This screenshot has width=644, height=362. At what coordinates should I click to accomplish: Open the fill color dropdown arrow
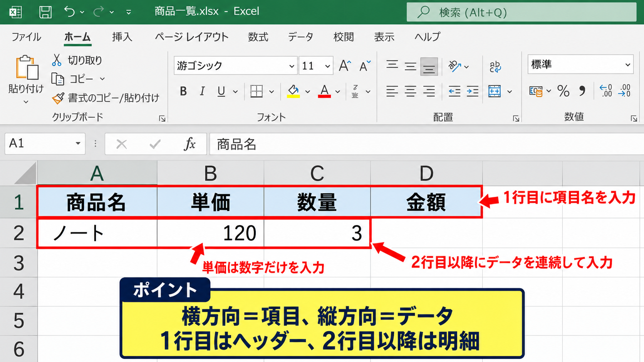point(307,92)
